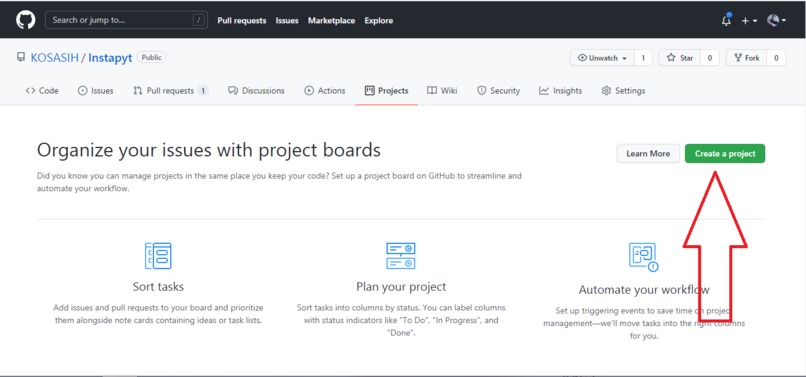The height and width of the screenshot is (377, 806).
Task: Open Marketplace in top navigation
Action: (x=332, y=21)
